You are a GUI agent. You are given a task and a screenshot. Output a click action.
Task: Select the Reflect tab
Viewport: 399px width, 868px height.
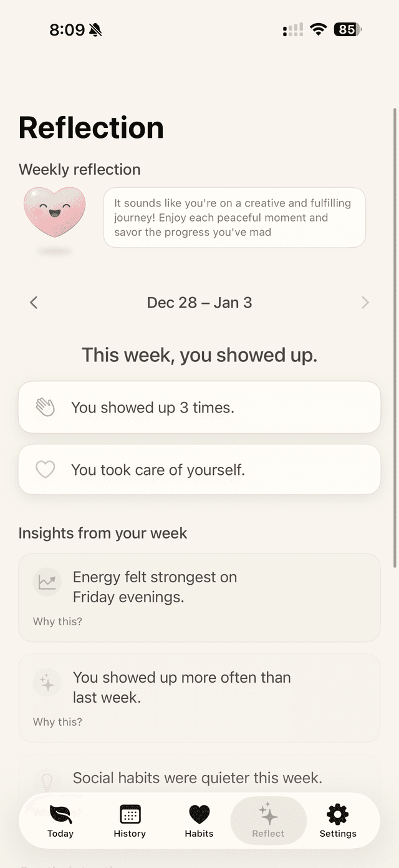coord(268,820)
